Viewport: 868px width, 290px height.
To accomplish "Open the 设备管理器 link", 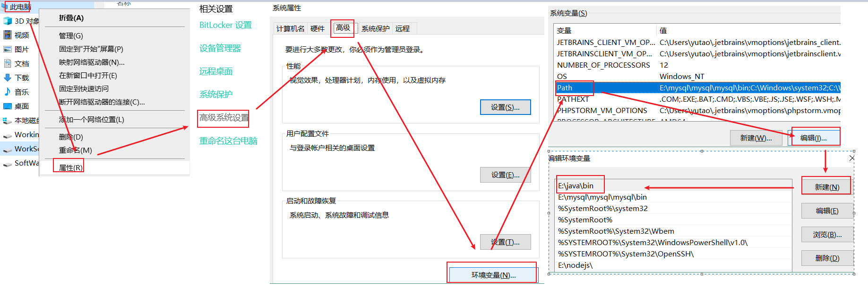I will click(x=220, y=48).
